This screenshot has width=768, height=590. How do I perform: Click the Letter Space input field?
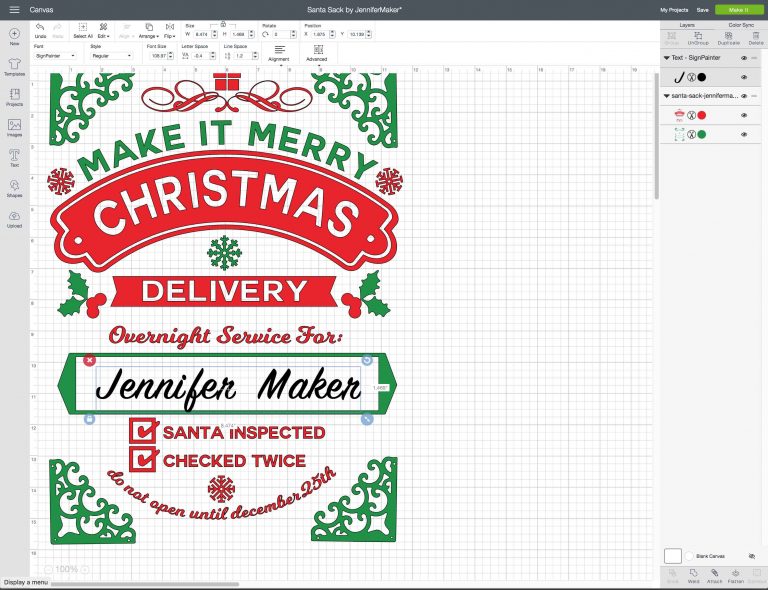200,56
